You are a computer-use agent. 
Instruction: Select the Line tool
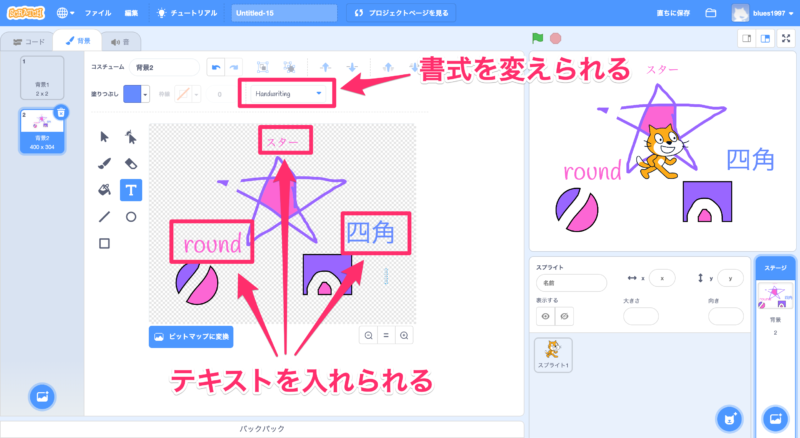(x=105, y=216)
